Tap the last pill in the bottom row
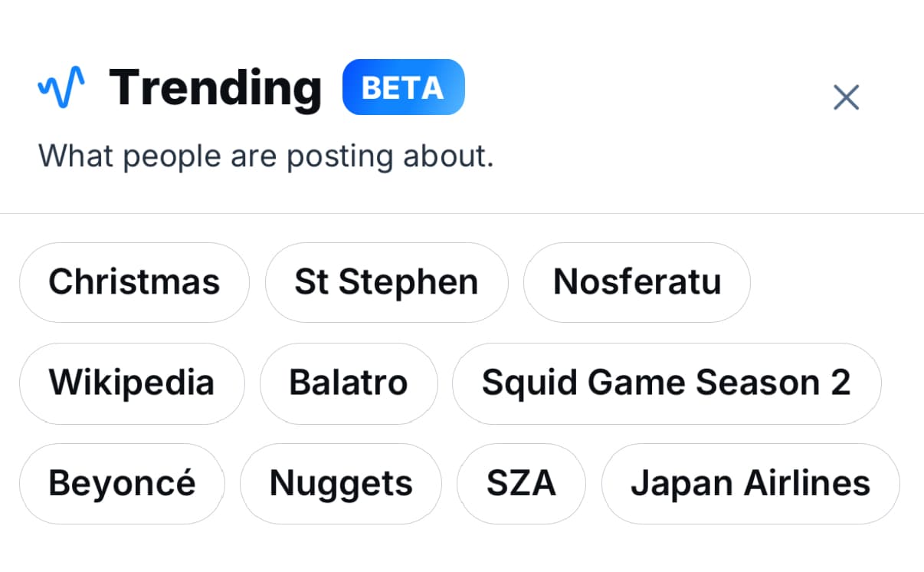Image resolution: width=924 pixels, height=572 pixels. (x=750, y=483)
